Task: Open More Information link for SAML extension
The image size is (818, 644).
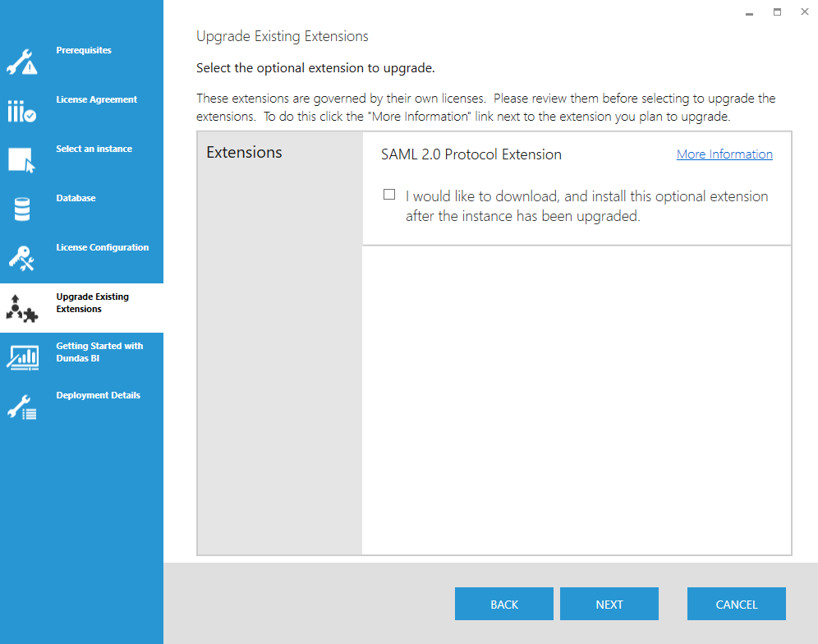Action: [x=724, y=154]
